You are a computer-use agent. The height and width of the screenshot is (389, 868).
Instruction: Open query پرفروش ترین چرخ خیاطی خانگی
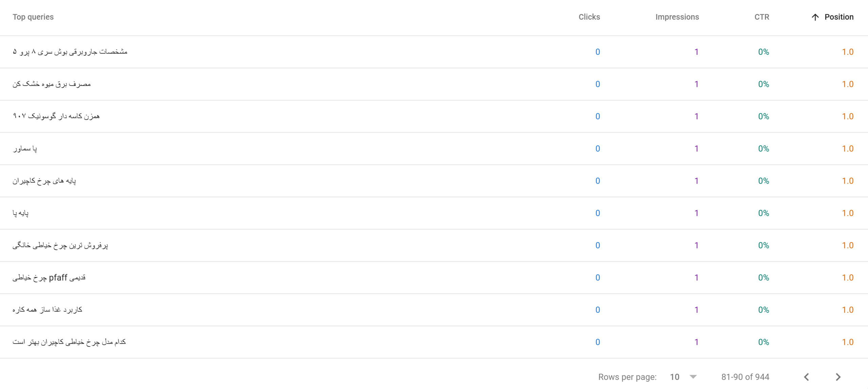pos(60,245)
